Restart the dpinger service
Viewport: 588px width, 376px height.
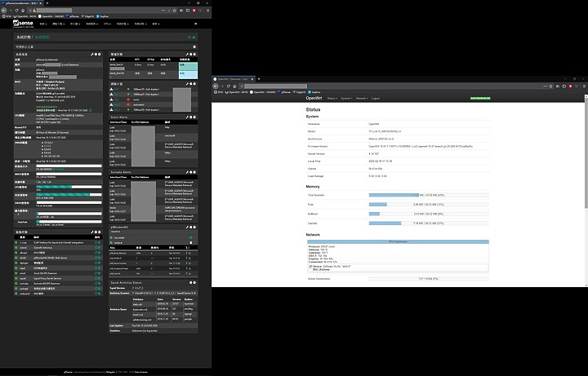click(96, 263)
